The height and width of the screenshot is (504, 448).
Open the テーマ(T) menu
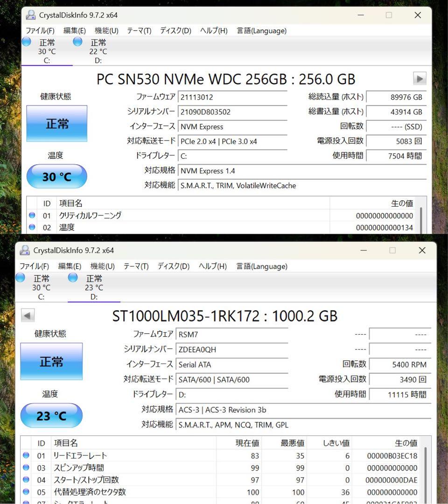coord(138,30)
